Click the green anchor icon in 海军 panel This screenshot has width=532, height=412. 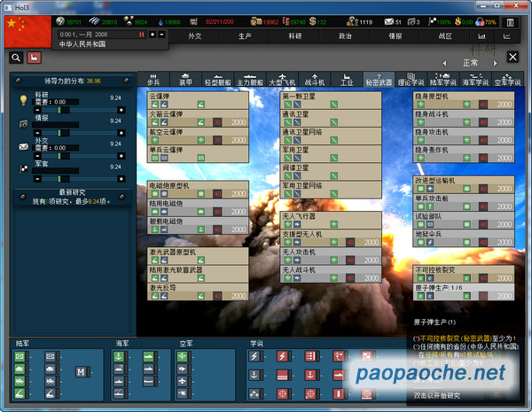pos(119,356)
